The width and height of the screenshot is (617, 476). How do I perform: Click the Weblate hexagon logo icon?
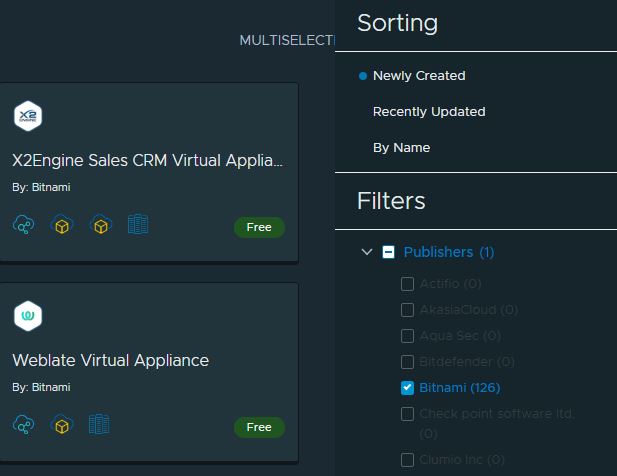[28, 316]
